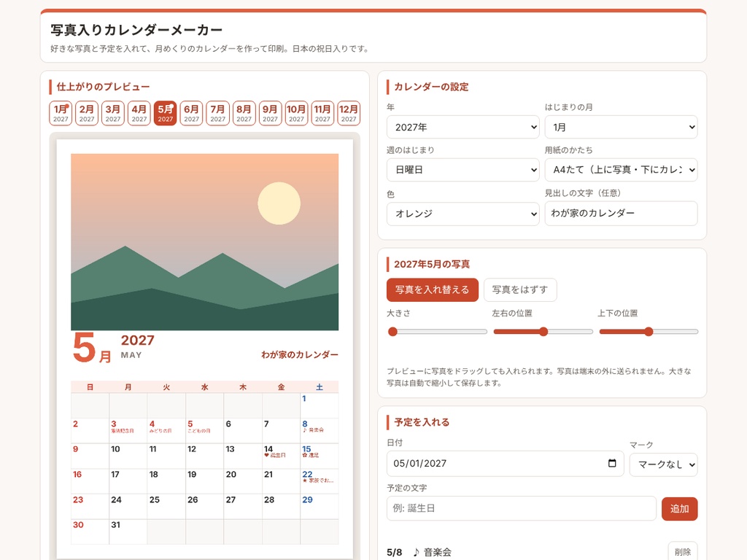Screen dimensions: 747x560
Task: Click the 写真をはずす button
Action: (x=520, y=290)
